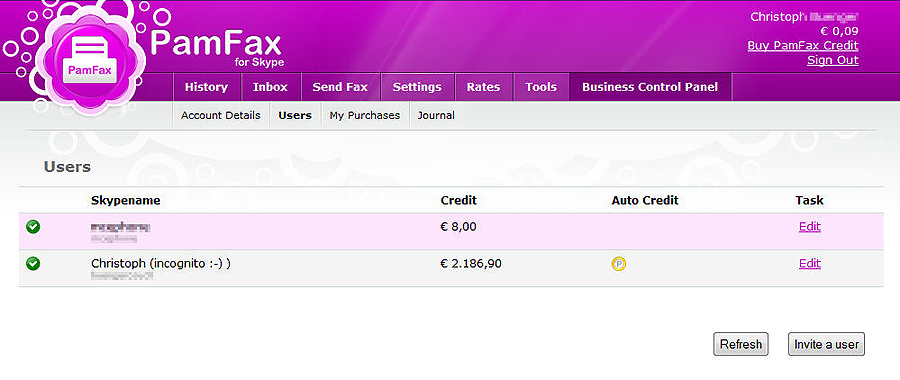Click the € 0,09 account balance
Image resolution: width=900 pixels, height=380 pixels.
click(840, 32)
